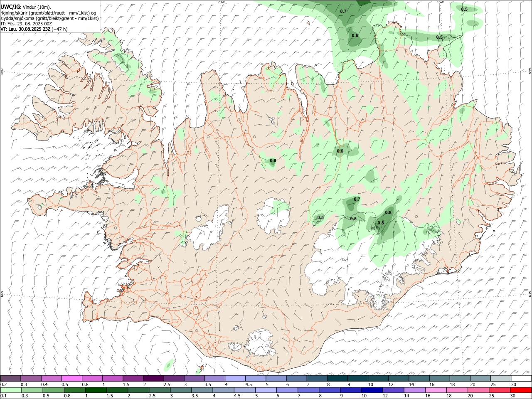Click the 0.9 precipitation value on the map

[x=273, y=160]
